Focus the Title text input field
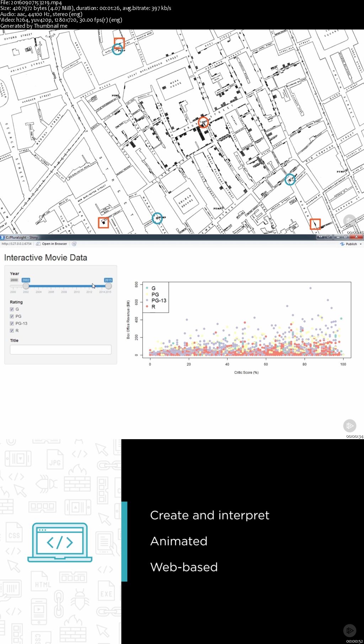Viewport: 364px width, 644px height. point(61,350)
